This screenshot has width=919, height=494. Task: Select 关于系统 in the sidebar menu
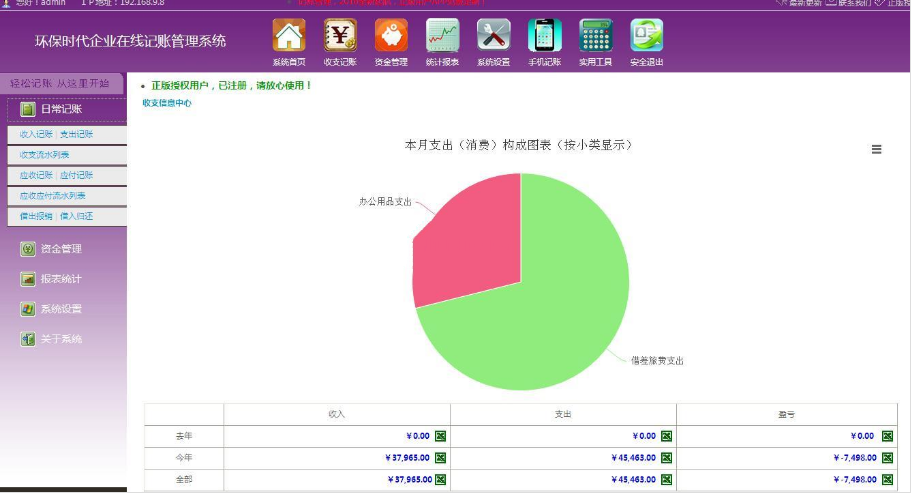point(61,339)
